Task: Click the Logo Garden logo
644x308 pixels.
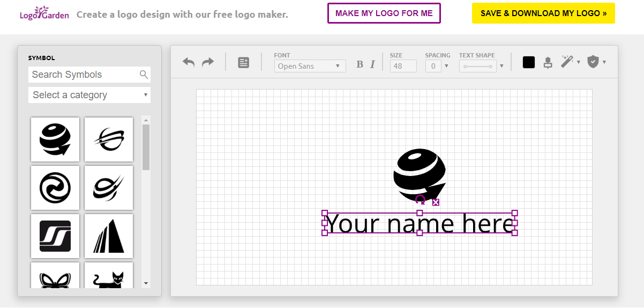Action: tap(44, 13)
